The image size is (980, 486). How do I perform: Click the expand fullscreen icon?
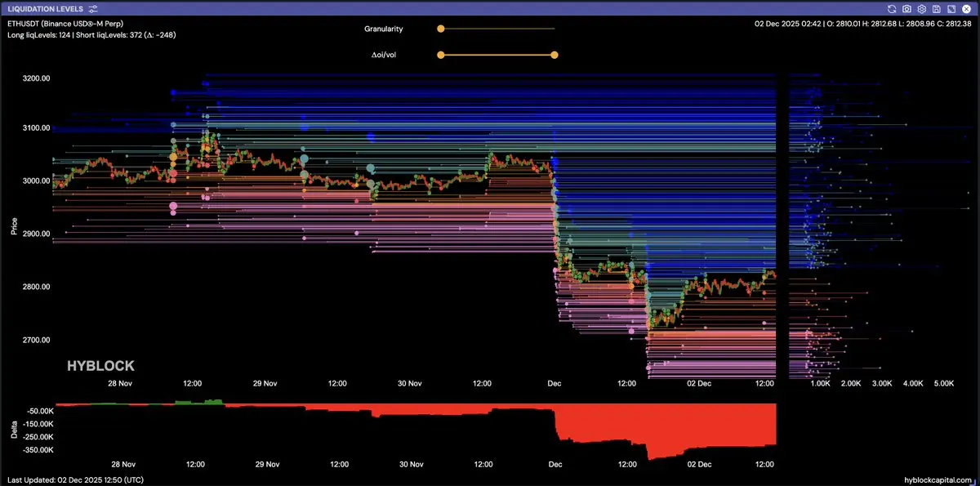(951, 8)
